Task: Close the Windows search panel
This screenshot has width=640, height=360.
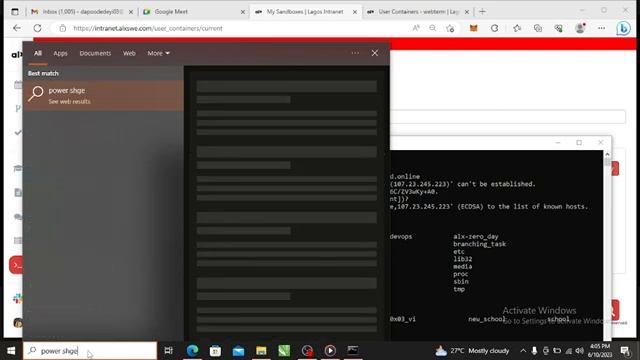Action: [375, 53]
